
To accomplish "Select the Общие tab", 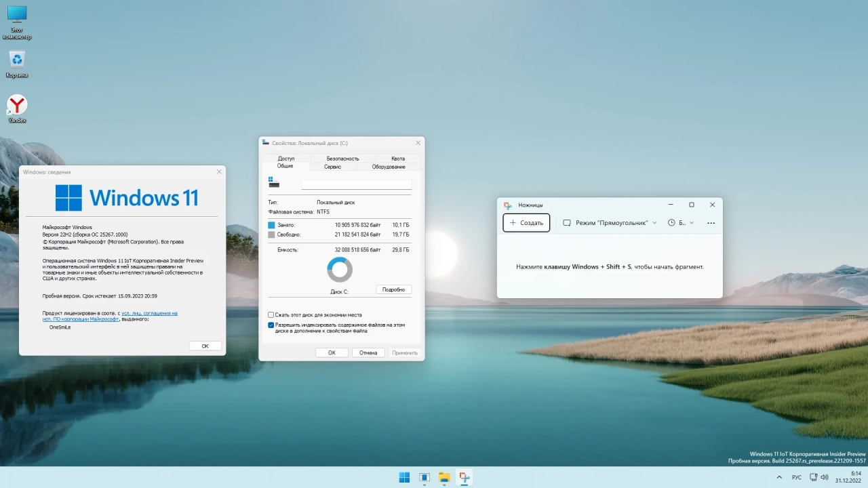I will (x=285, y=166).
